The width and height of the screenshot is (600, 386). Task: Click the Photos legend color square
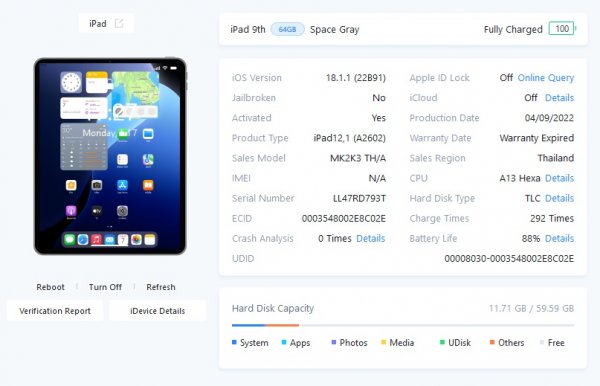coord(334,342)
